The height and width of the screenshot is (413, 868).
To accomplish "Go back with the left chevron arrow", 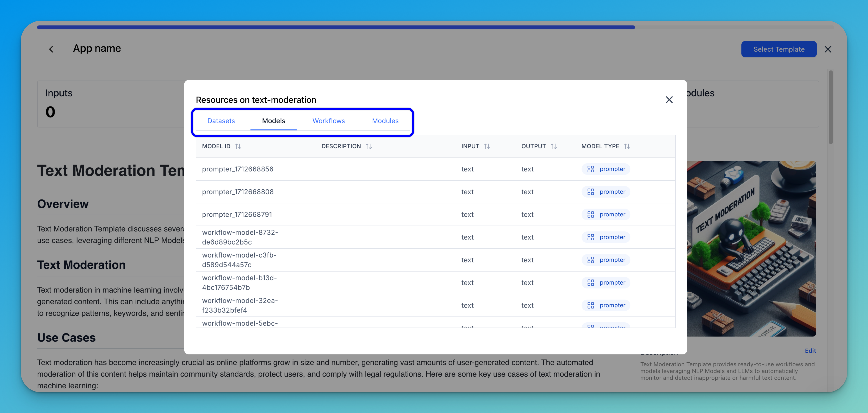I will pos(51,49).
